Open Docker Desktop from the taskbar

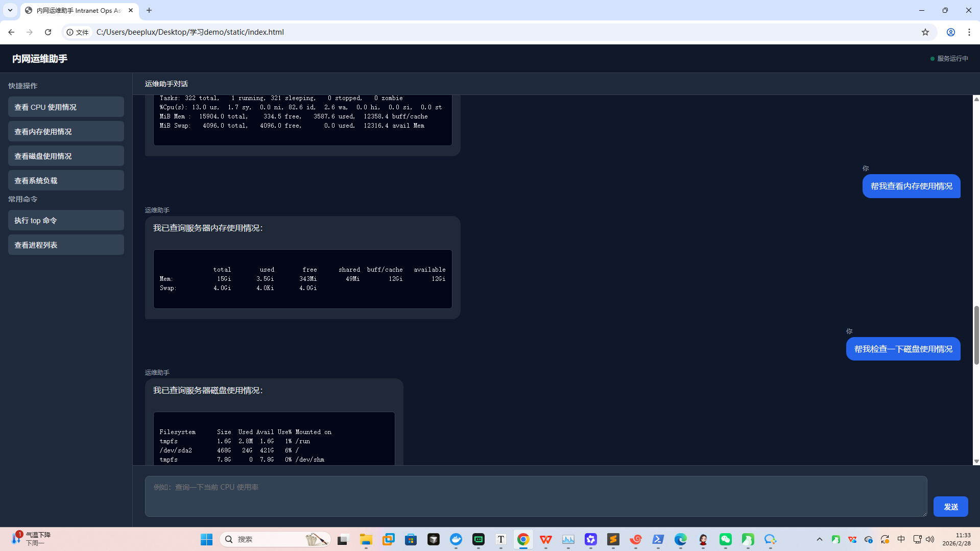point(456,539)
